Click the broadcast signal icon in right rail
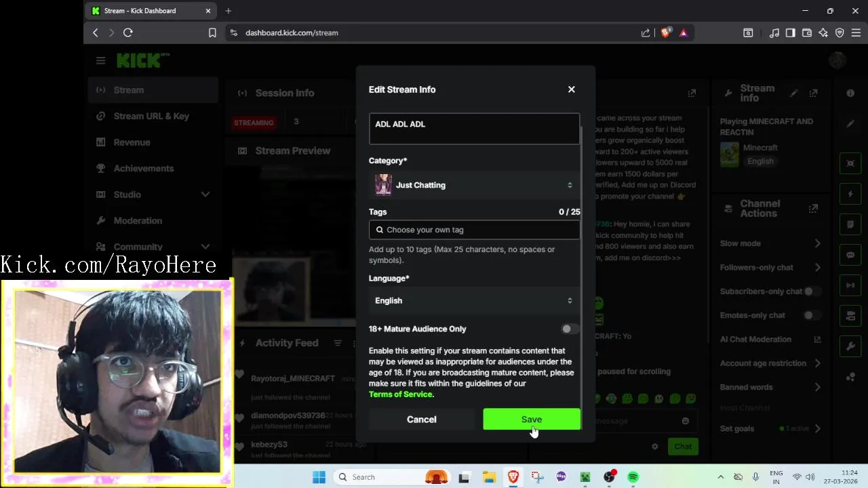 pyautogui.click(x=850, y=285)
